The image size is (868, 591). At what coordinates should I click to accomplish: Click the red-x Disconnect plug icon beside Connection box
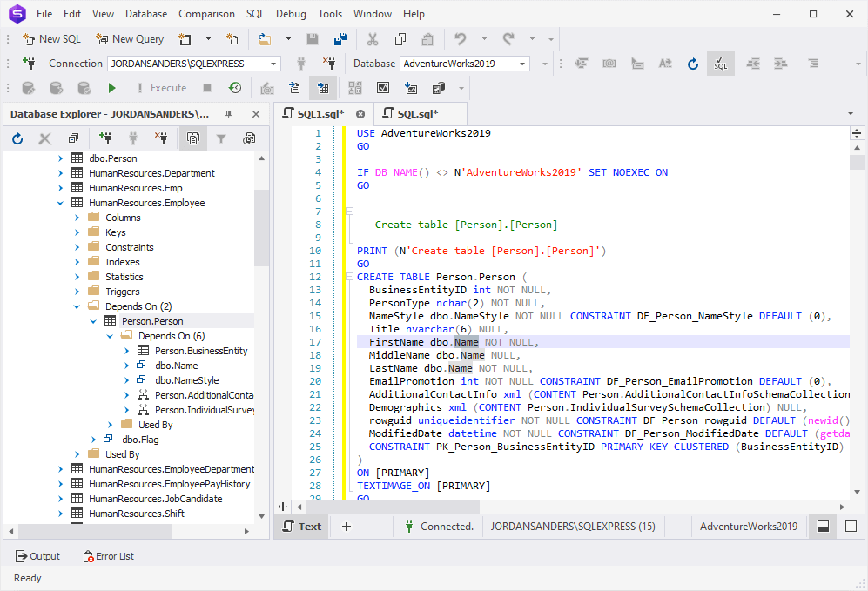pyautogui.click(x=329, y=64)
